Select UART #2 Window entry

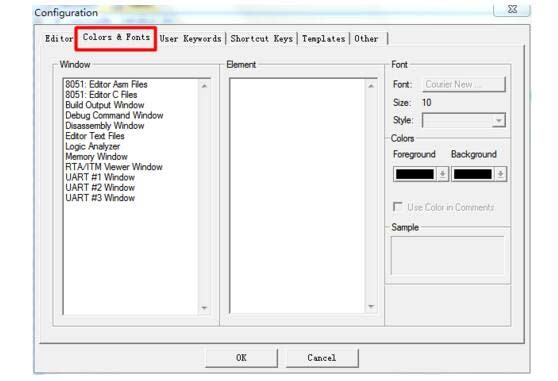(100, 187)
